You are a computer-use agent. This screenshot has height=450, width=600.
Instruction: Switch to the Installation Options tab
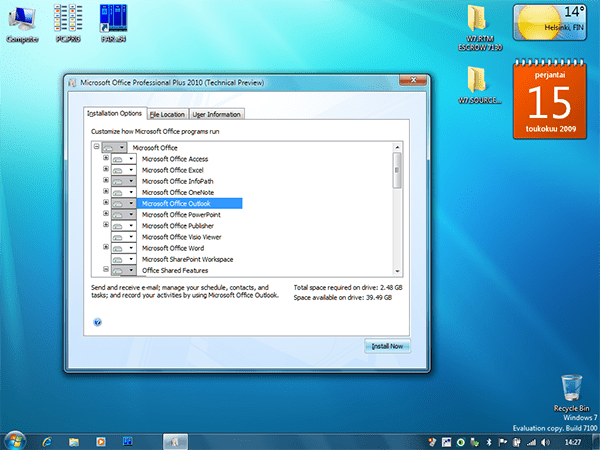pyautogui.click(x=115, y=113)
